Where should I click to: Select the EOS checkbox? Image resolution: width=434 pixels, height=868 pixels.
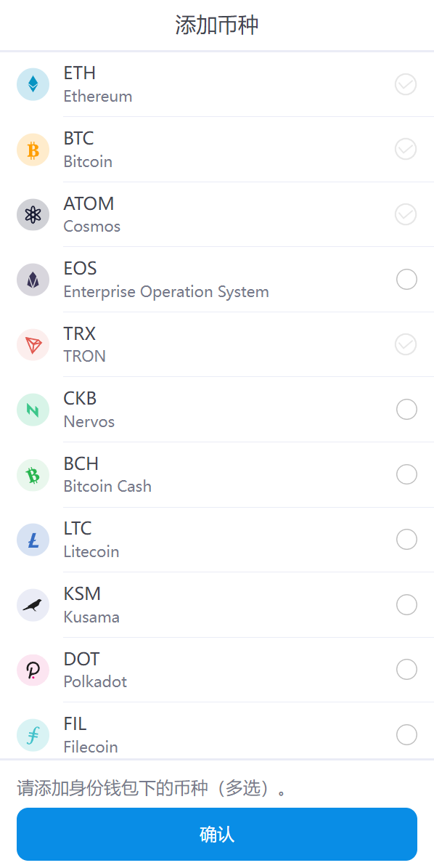pyautogui.click(x=406, y=279)
